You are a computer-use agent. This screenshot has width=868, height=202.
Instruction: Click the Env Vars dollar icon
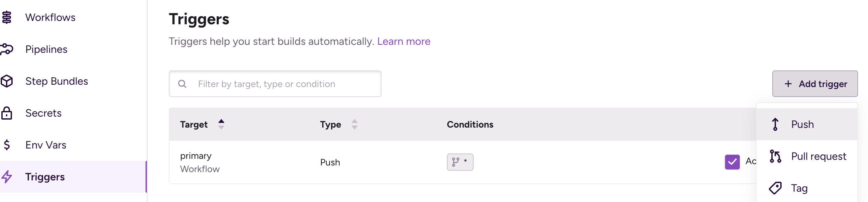click(x=7, y=145)
